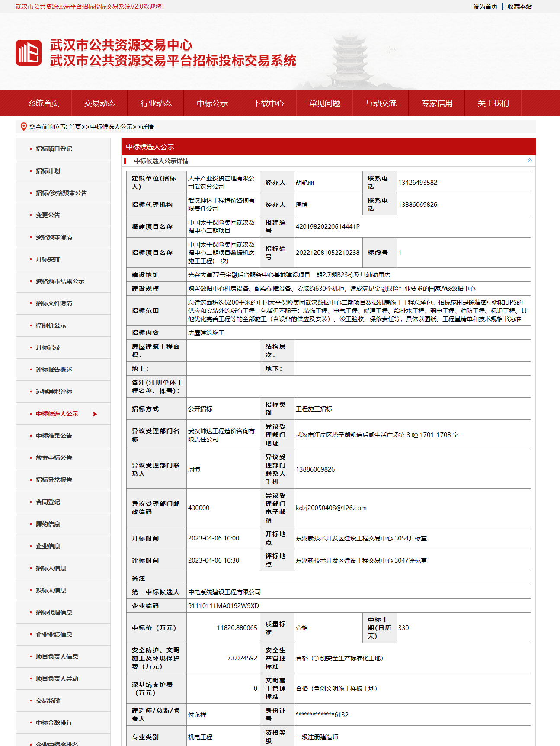Viewport: 560px width, 746px height.
Task: Click the arrow beside 中标候选人公示 in sidebar
Action: tap(95, 414)
